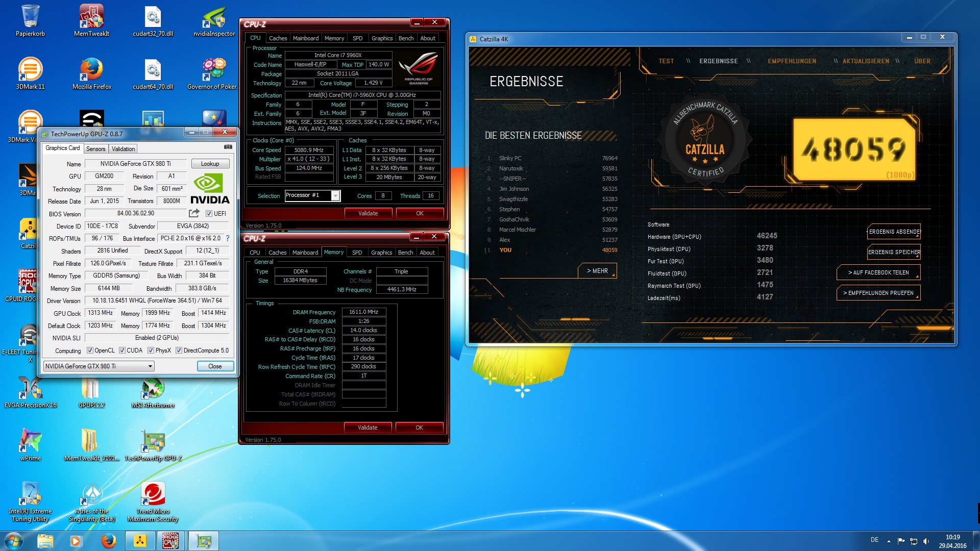This screenshot has height=551, width=980.
Task: Switch to Sensors tab in GPU-Z
Action: coord(95,149)
